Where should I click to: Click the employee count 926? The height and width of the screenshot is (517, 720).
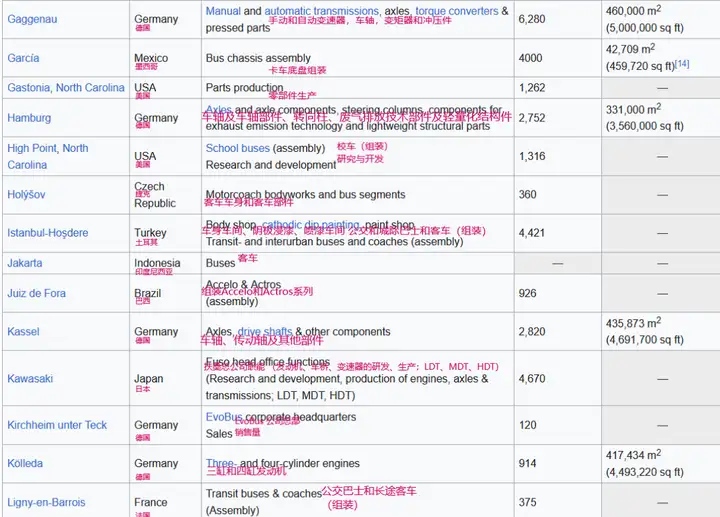point(528,293)
